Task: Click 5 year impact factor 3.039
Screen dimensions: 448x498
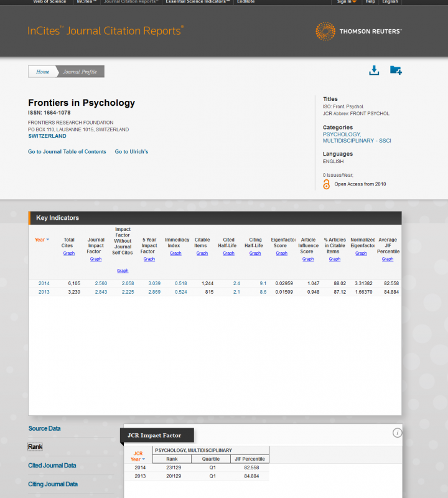Action: click(x=154, y=283)
